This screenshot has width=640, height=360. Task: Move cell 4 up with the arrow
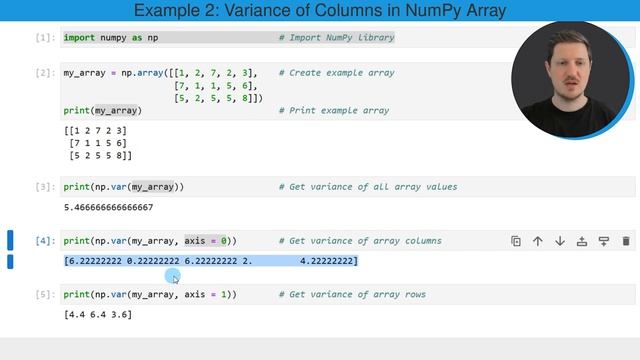coord(538,241)
